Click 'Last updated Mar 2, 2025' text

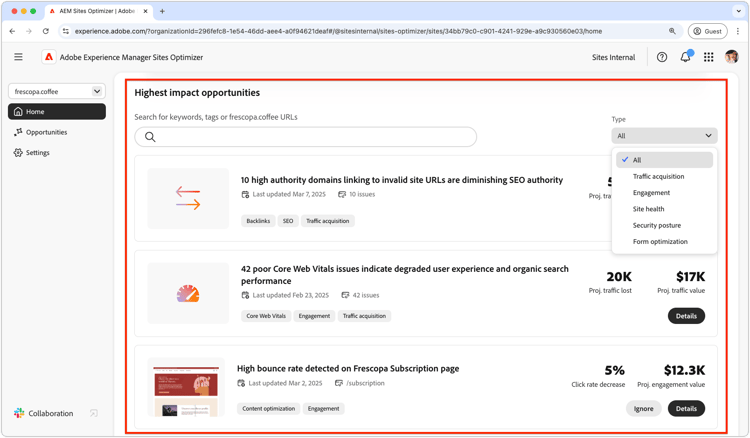(286, 383)
